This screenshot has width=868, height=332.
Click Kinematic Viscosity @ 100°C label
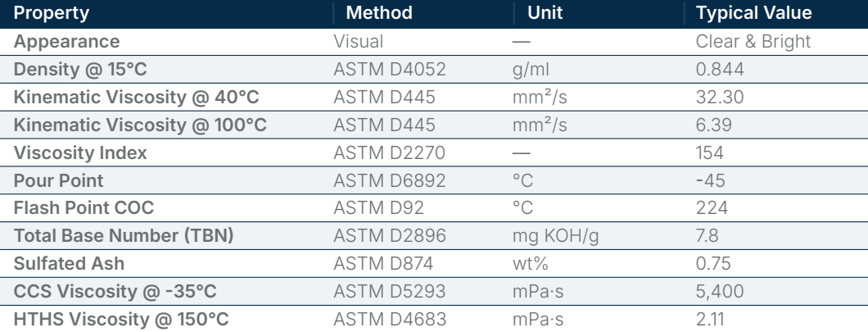coord(140,125)
